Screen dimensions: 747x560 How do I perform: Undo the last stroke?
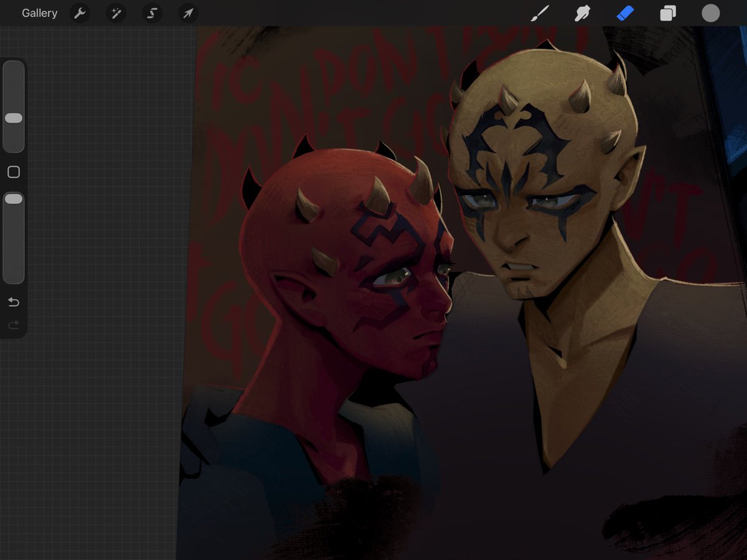tap(14, 302)
